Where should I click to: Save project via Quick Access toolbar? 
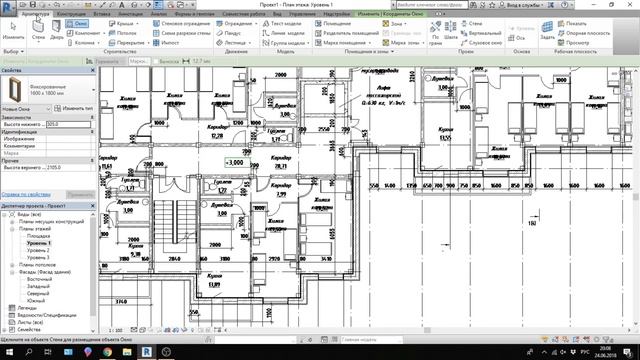(x=33, y=5)
